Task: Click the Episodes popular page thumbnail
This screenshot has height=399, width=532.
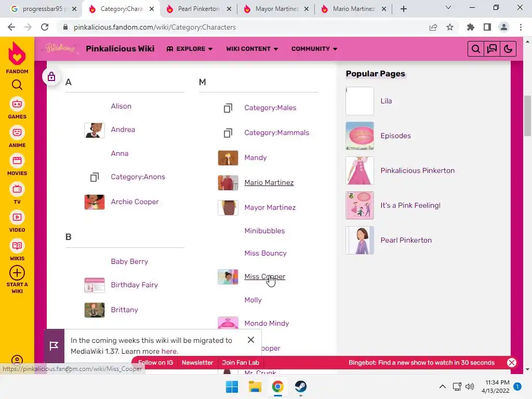Action: click(360, 136)
